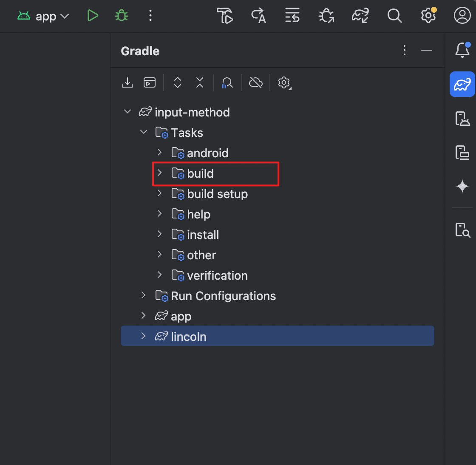Open Device Explorer in right sidebar
The width and height of the screenshot is (476, 465).
(x=462, y=230)
